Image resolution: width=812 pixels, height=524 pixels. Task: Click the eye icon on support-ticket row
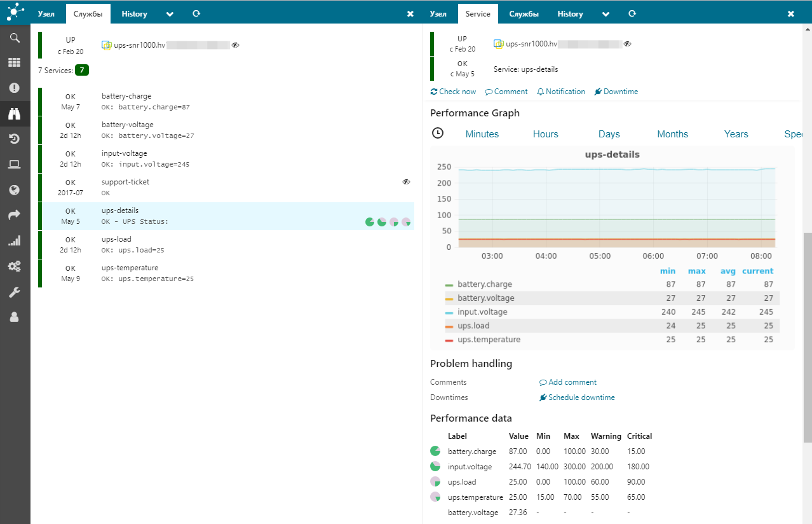(406, 182)
